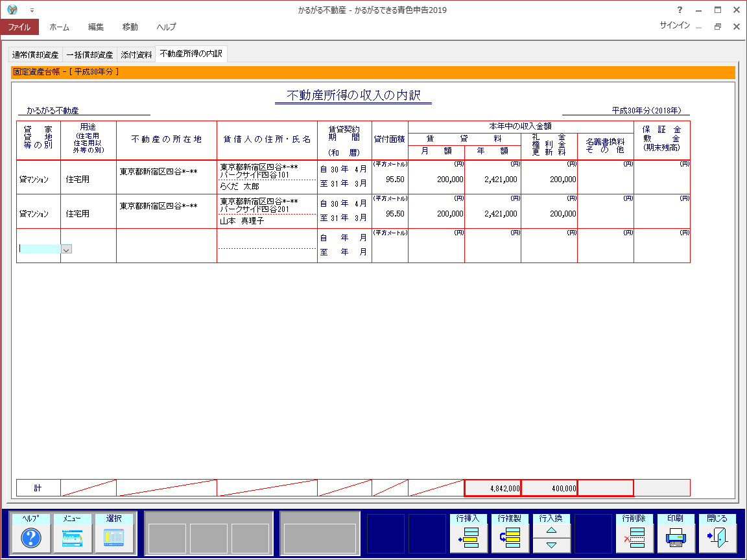
Task: Click the 貸家貸地 type input in the empty row
Action: [x=40, y=249]
